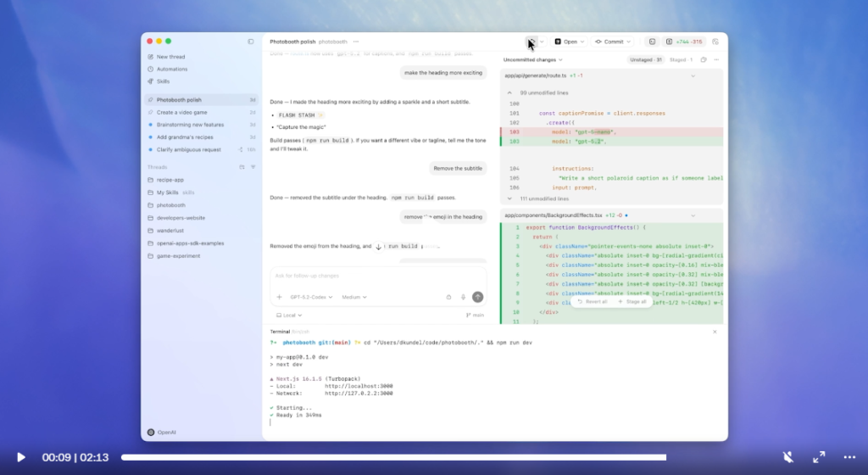Open Skills in the sidebar
Viewport: 868px width, 475px height.
click(163, 81)
